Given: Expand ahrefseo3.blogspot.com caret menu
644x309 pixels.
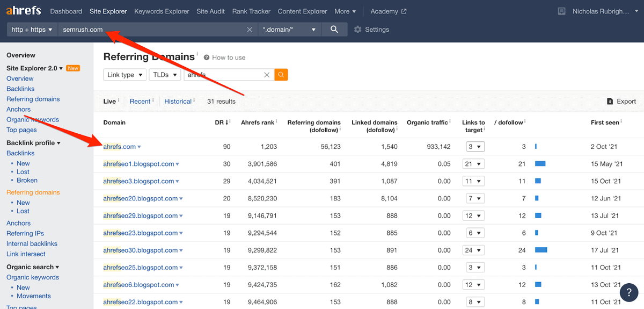Looking at the screenshot, I should coord(178,182).
